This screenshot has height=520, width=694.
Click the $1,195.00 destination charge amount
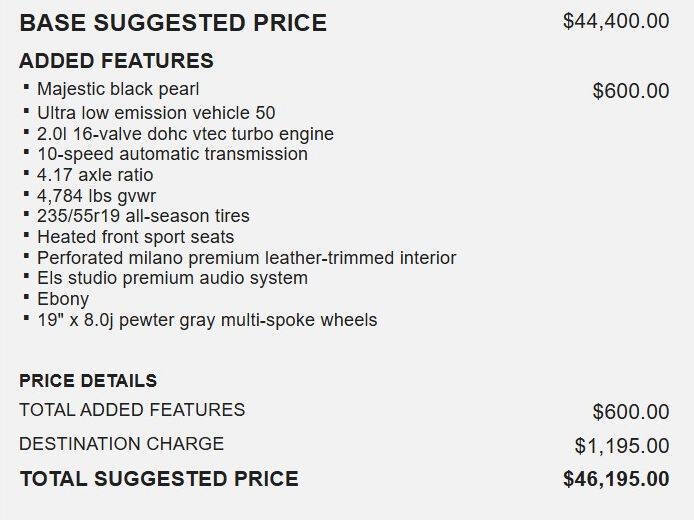(x=622, y=446)
